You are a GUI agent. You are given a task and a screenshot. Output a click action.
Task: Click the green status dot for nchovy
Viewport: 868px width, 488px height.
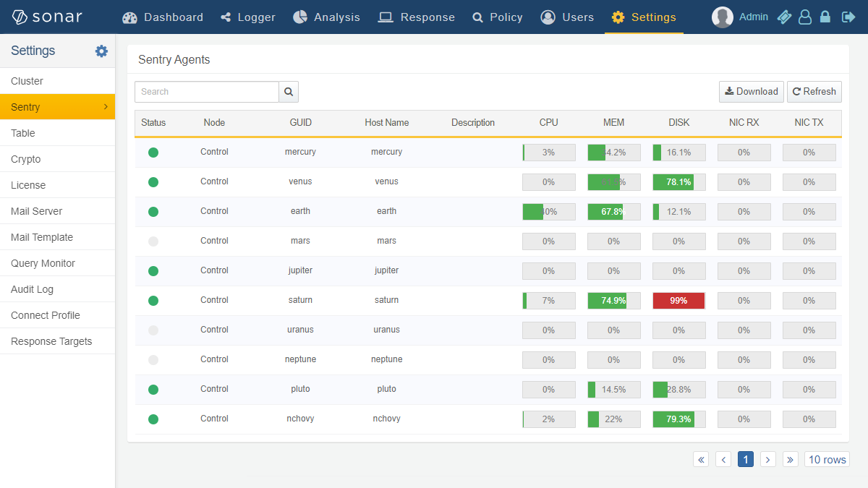pos(153,419)
